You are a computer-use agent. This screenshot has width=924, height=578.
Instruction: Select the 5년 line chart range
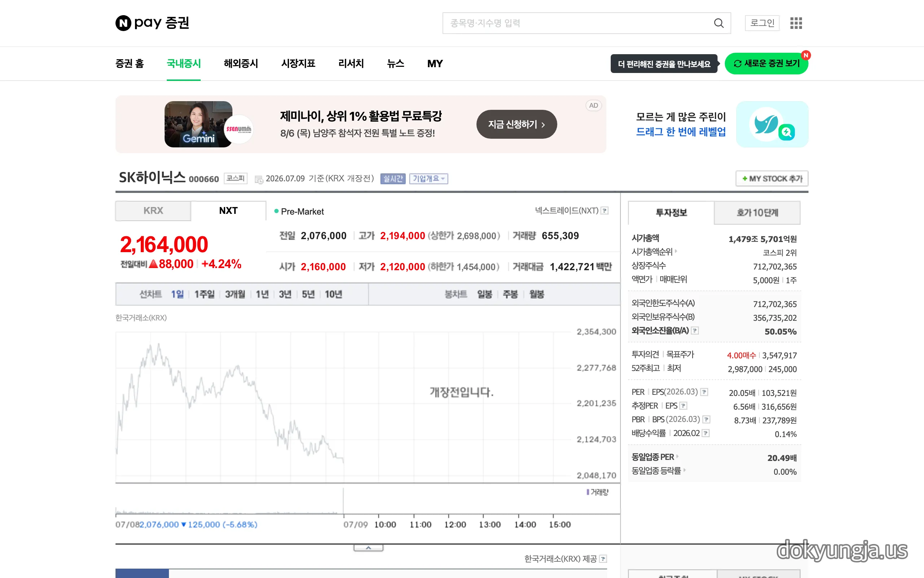(308, 294)
